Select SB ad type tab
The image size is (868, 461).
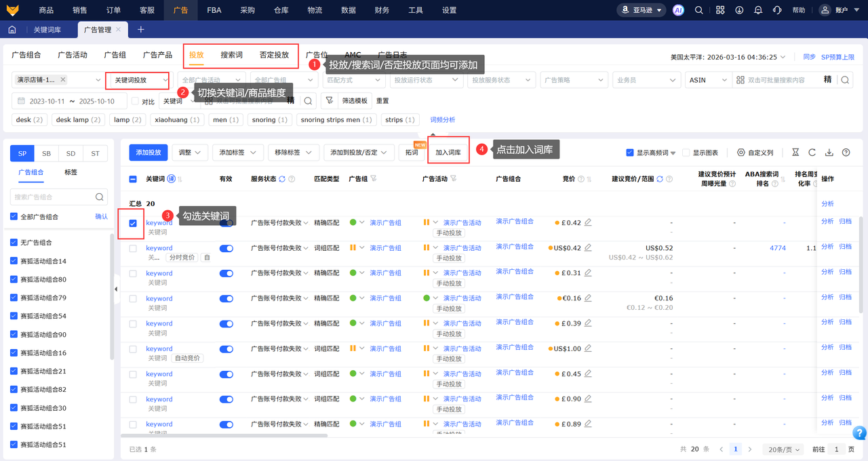[x=46, y=153]
